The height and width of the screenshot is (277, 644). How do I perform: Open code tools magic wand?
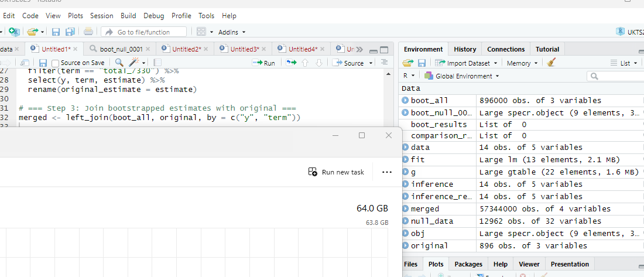(x=134, y=63)
